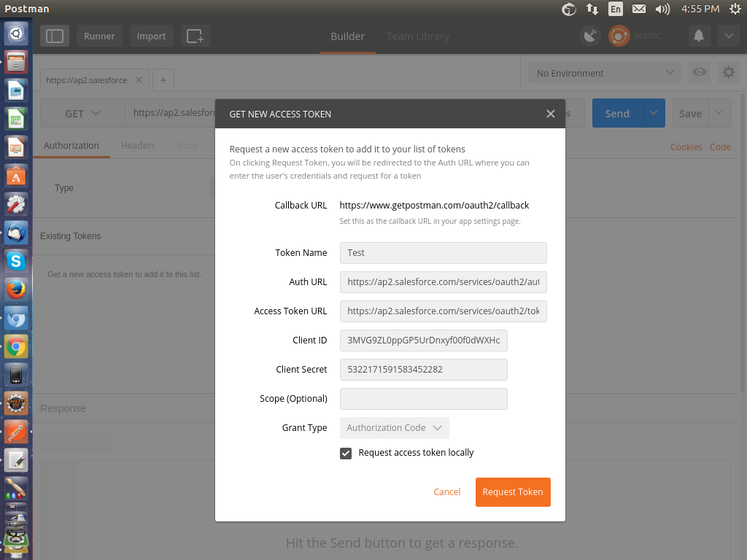
Task: Open the environment quick look eye
Action: coord(700,72)
